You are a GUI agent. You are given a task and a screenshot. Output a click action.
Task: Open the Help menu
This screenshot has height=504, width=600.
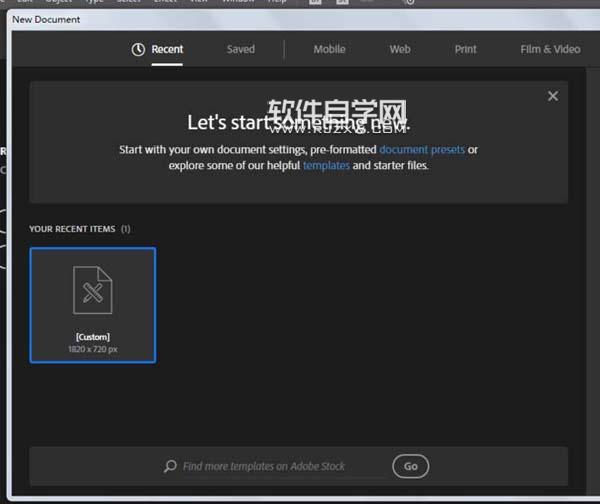coord(276,2)
